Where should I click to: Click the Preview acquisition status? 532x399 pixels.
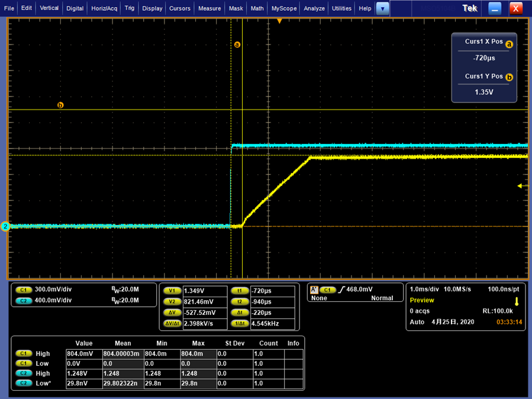click(422, 300)
